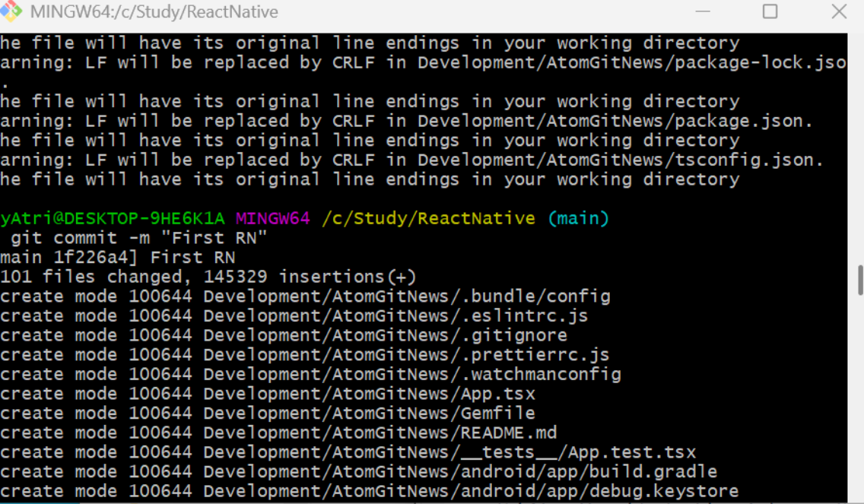Screen dimensions: 864x504
Task: Click the 'android/app/debug.keystore' create mode line
Action: point(369,491)
